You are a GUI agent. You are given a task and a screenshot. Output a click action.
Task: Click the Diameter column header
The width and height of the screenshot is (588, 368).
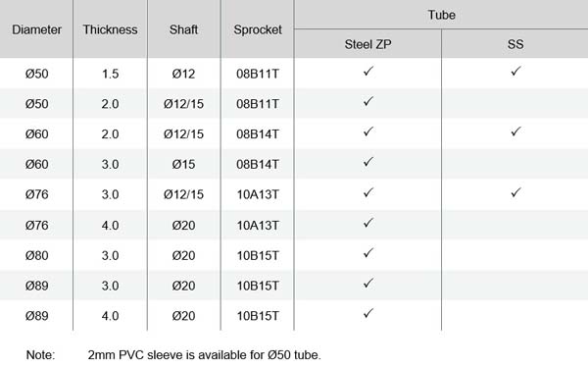point(37,29)
